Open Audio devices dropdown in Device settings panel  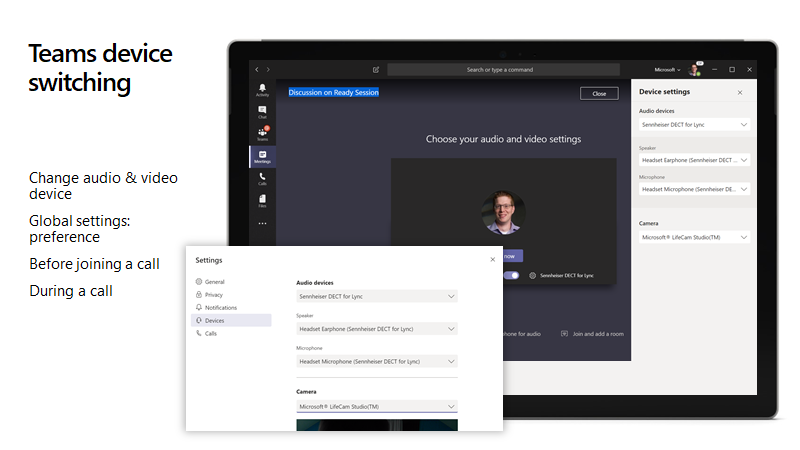[x=694, y=124]
